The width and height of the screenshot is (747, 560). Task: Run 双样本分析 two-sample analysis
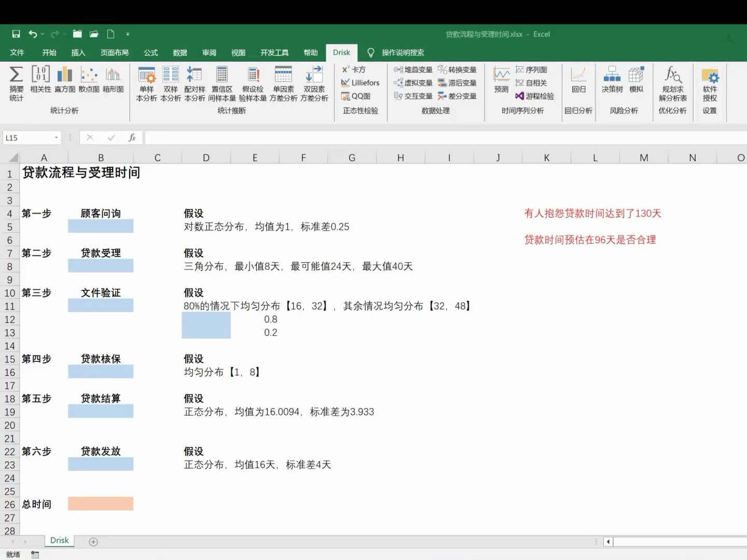tap(171, 83)
